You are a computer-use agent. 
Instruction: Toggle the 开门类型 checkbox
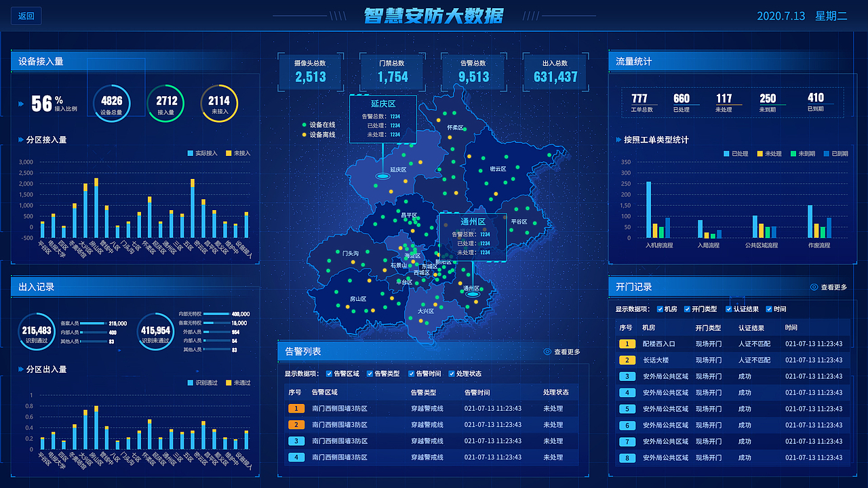coord(687,309)
